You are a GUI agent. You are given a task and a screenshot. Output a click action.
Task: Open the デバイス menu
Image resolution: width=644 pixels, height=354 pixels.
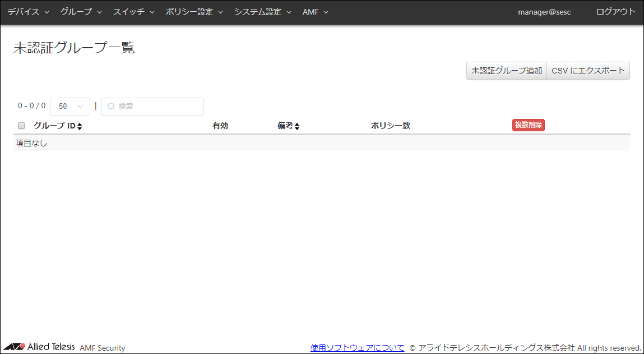(x=28, y=12)
